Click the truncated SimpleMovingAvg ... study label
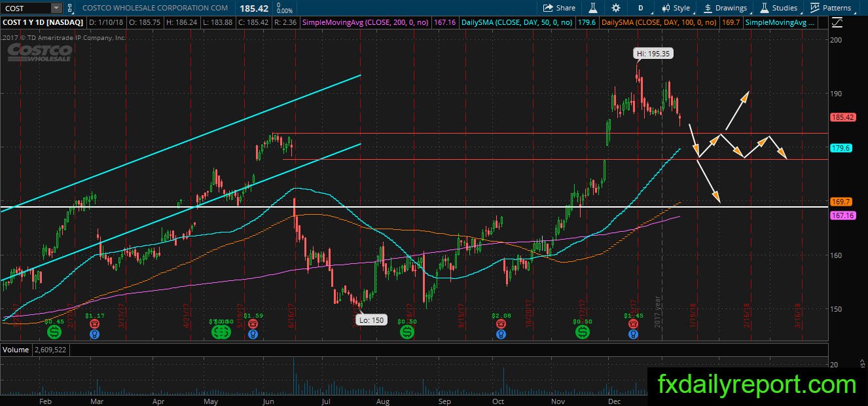Screen dimensions: 868x406 781,22
